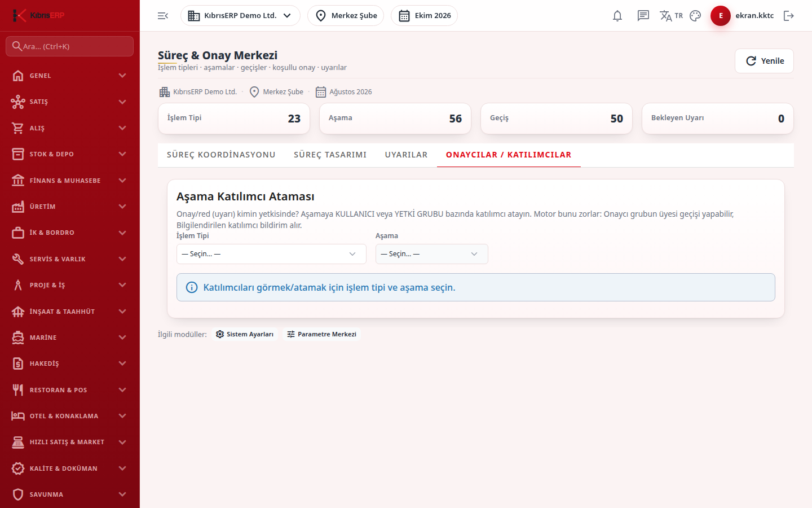
Task: Focus the Ara search input field
Action: coord(70,46)
